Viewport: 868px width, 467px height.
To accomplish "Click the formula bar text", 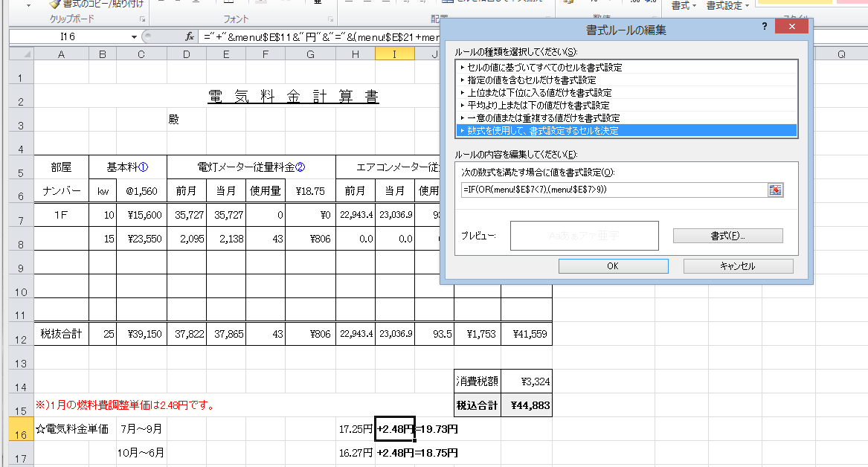I will 321,37.
